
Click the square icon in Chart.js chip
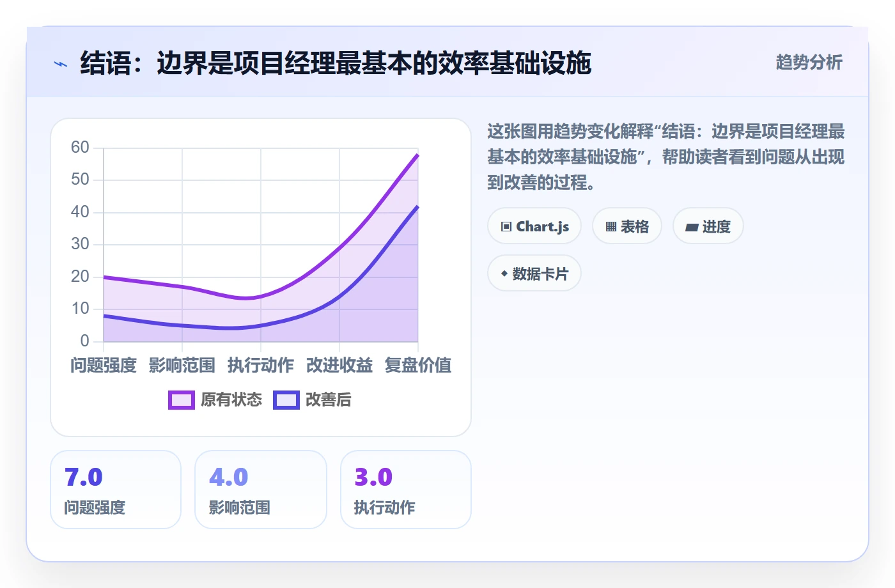pos(506,227)
